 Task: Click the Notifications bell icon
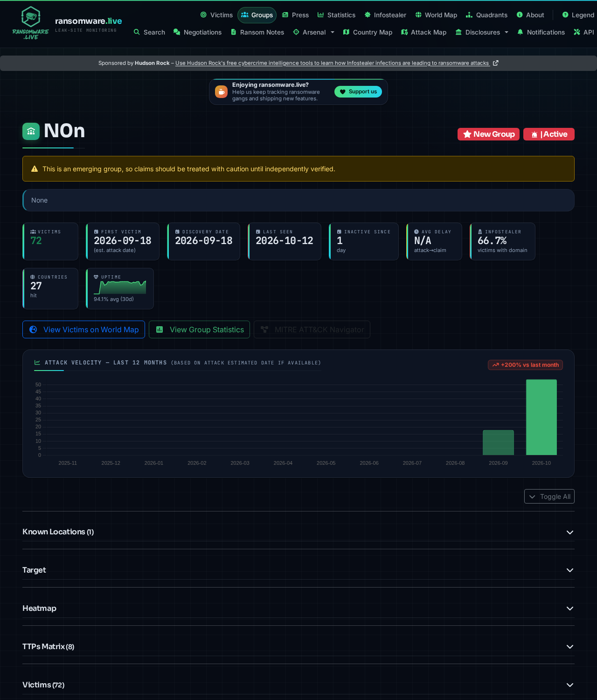pos(520,32)
